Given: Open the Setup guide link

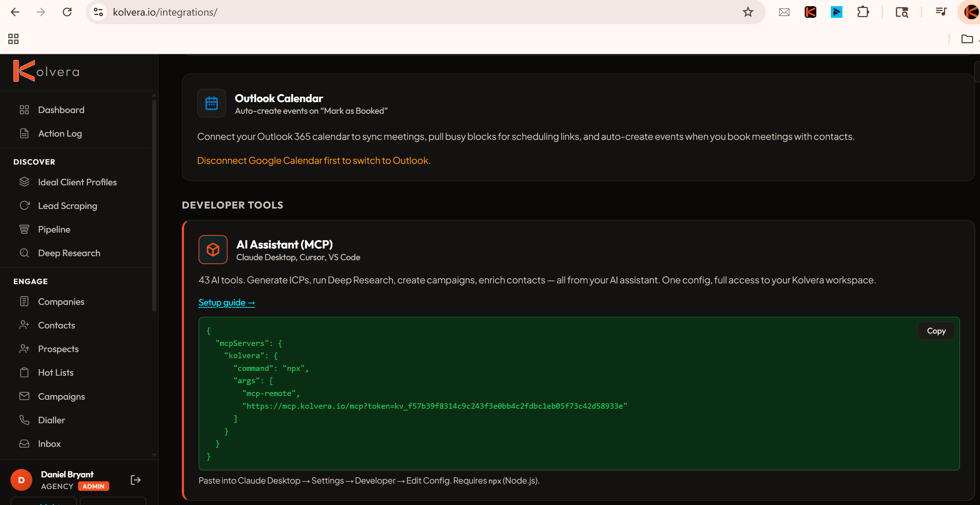Looking at the screenshot, I should click(227, 302).
